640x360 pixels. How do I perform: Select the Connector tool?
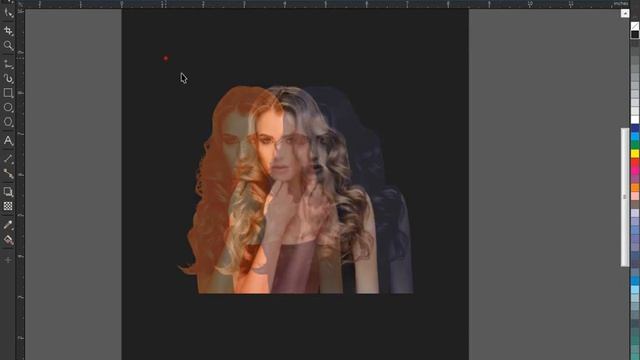point(8,174)
